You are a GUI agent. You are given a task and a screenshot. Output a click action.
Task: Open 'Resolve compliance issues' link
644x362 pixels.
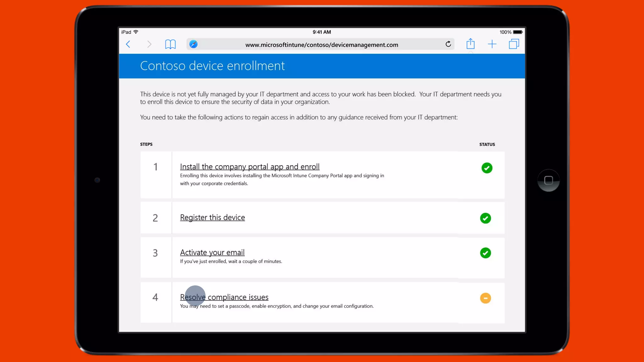pyautogui.click(x=224, y=297)
